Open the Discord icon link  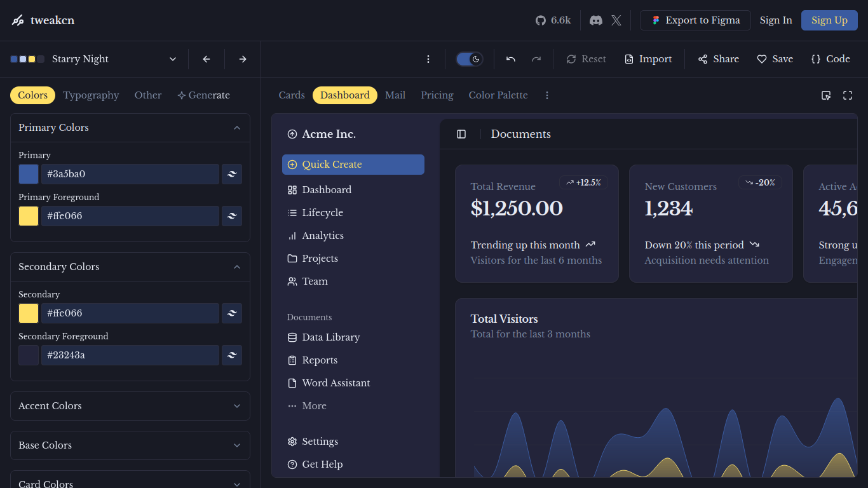[596, 20]
